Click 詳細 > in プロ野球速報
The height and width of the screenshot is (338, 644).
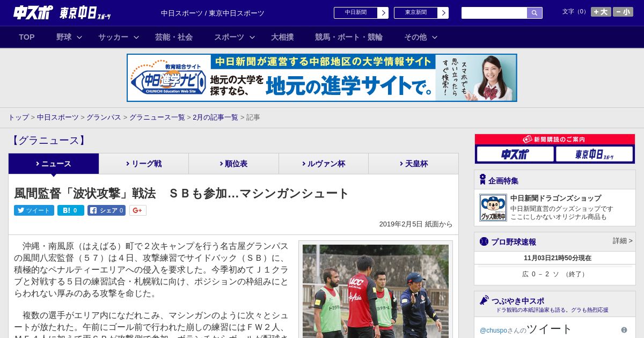pyautogui.click(x=623, y=241)
